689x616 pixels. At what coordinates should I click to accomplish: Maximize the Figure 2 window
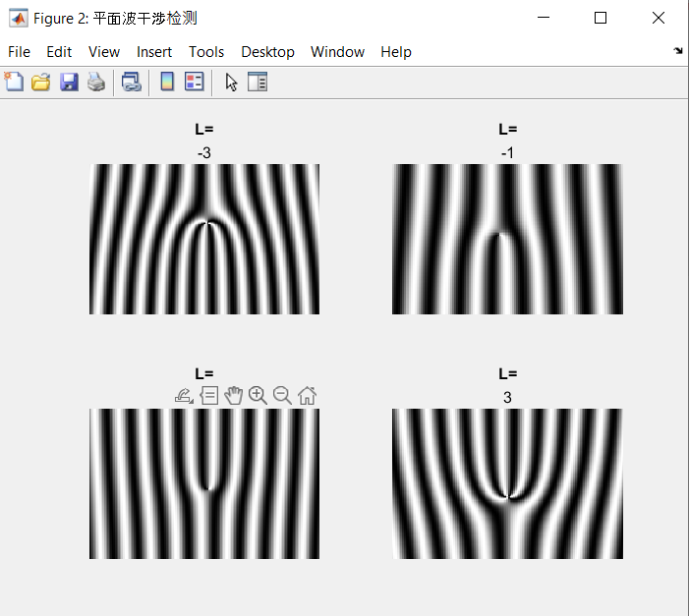tap(601, 18)
